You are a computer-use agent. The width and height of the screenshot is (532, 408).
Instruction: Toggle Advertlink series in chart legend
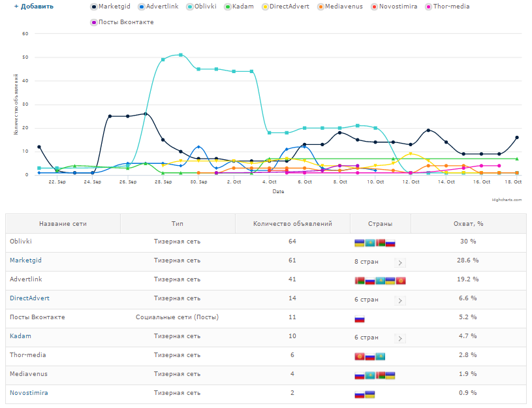pos(159,7)
